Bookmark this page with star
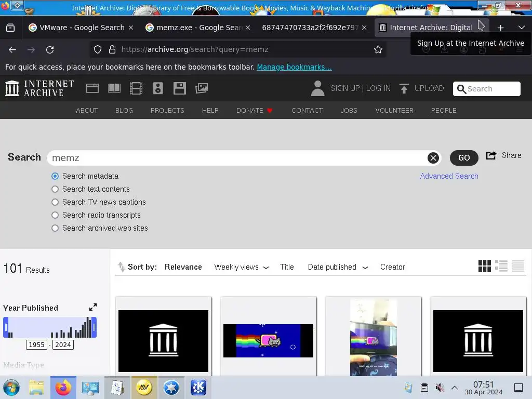The image size is (532, 399). (378, 49)
